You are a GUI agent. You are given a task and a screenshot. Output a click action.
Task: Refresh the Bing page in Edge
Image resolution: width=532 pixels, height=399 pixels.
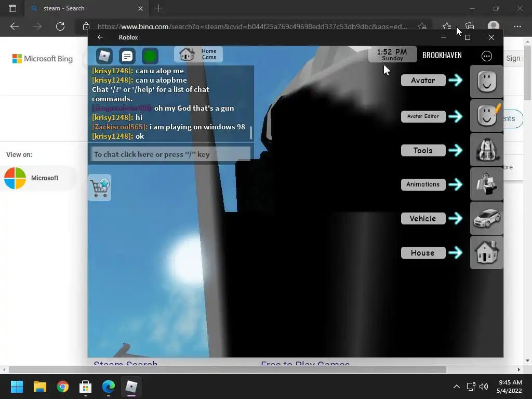click(60, 26)
